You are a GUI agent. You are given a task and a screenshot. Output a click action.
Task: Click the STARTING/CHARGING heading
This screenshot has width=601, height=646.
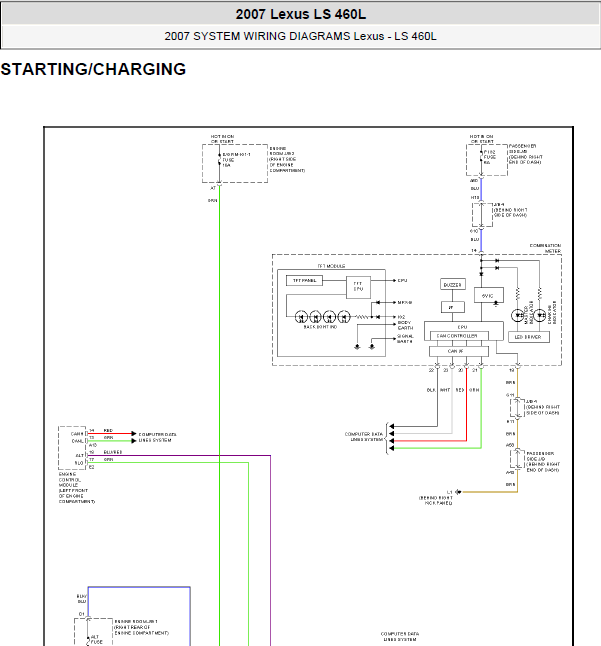point(93,69)
